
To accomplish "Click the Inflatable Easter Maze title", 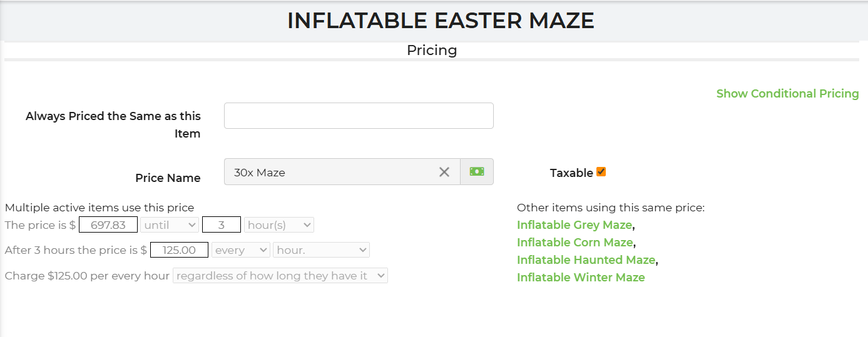I will [x=440, y=21].
